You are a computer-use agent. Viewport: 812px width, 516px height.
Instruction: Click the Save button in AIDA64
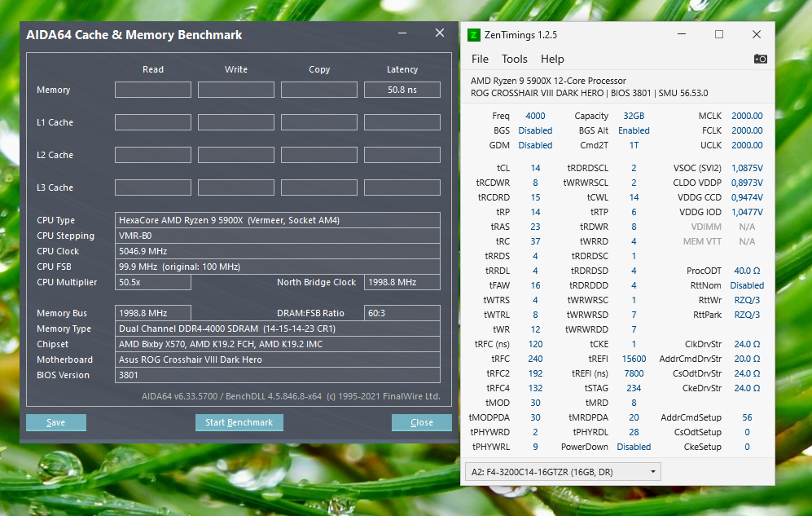(56, 422)
